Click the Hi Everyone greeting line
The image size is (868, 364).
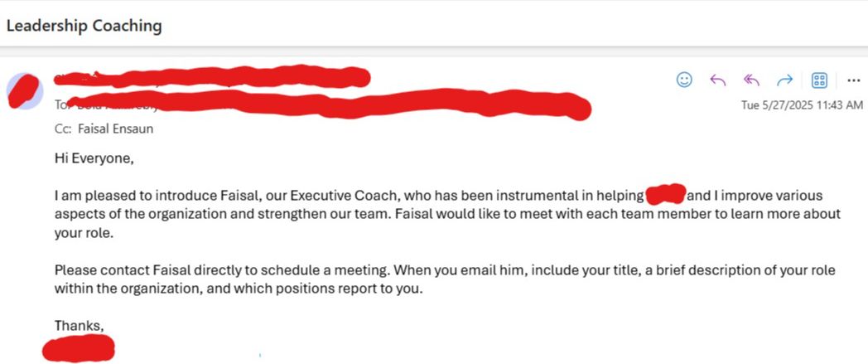click(94, 158)
